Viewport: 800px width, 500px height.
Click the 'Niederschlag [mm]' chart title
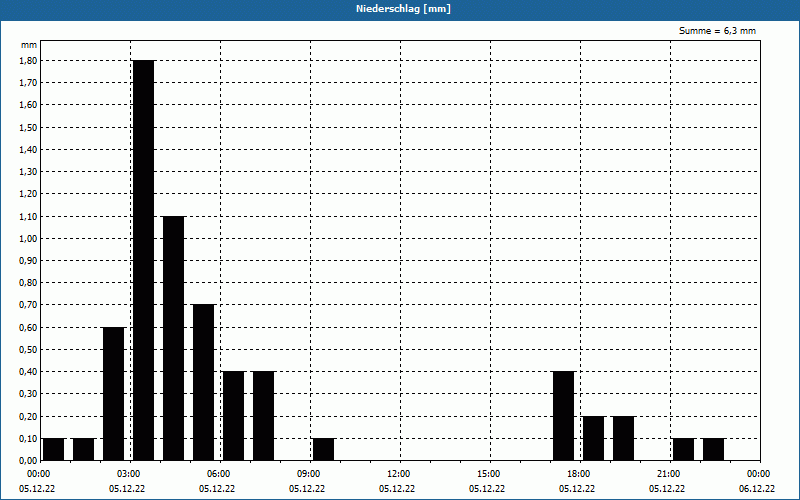click(403, 9)
